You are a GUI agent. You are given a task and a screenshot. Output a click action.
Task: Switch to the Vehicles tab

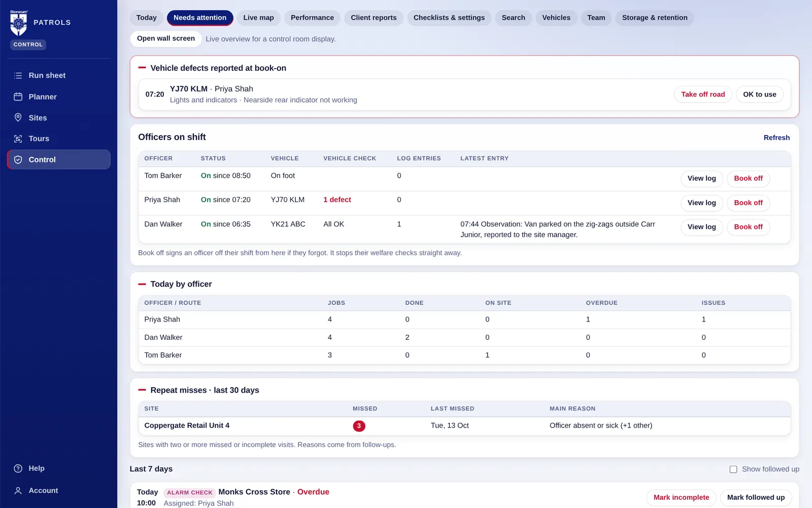click(556, 18)
